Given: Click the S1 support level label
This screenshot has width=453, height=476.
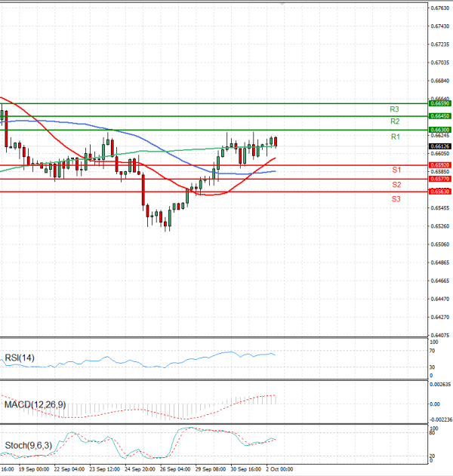Looking at the screenshot, I should (396, 170).
